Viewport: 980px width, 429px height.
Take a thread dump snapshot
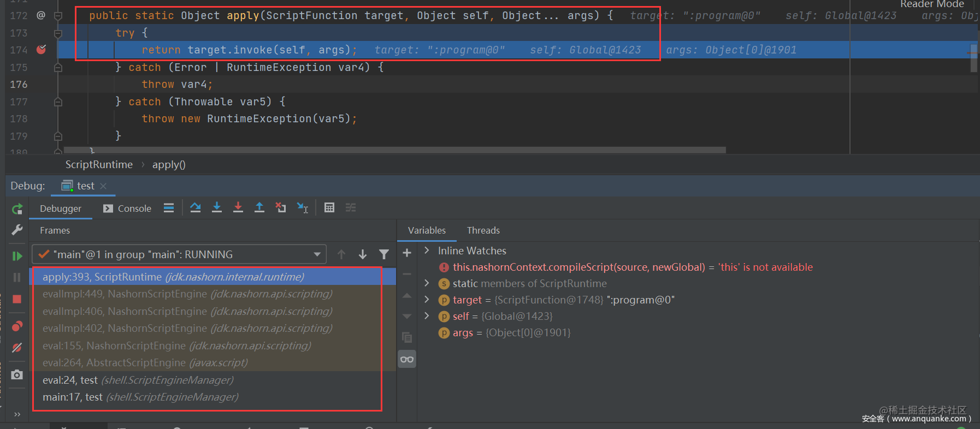coord(17,374)
